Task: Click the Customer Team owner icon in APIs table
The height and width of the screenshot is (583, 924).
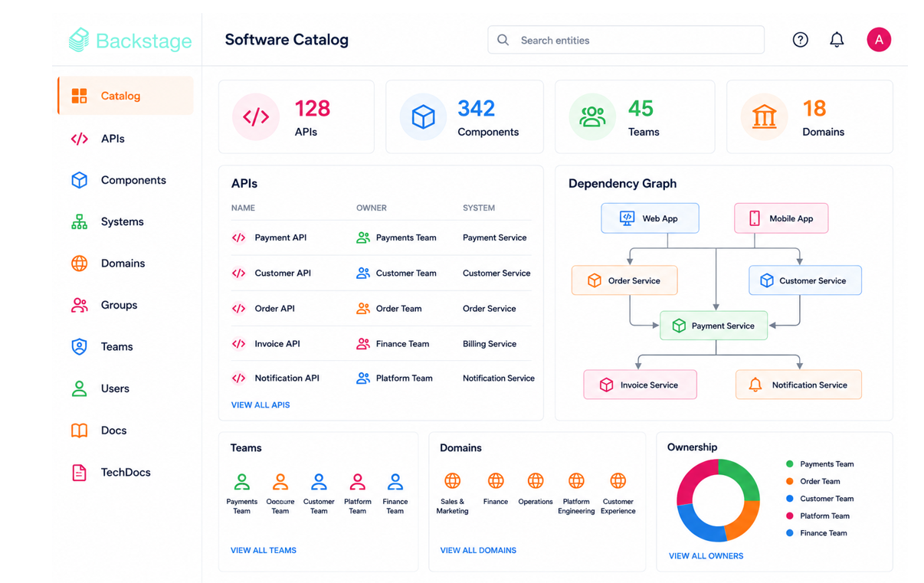Action: [x=363, y=273]
